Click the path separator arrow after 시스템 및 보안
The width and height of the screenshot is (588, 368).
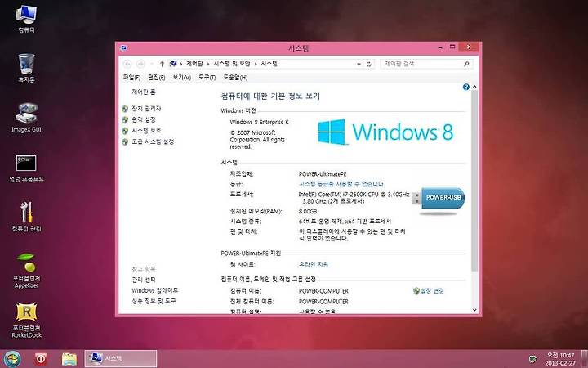click(256, 65)
